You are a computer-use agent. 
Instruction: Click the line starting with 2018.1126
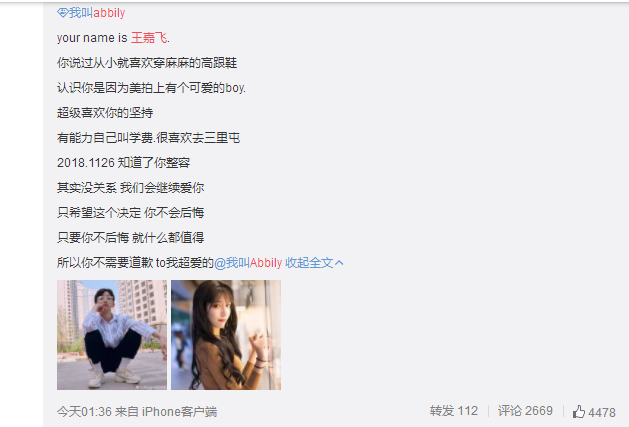coord(124,163)
